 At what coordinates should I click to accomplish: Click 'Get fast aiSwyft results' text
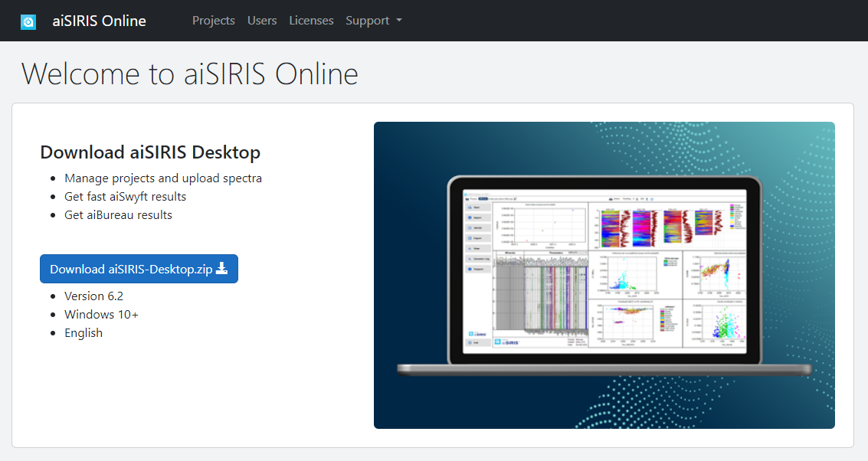[125, 197]
